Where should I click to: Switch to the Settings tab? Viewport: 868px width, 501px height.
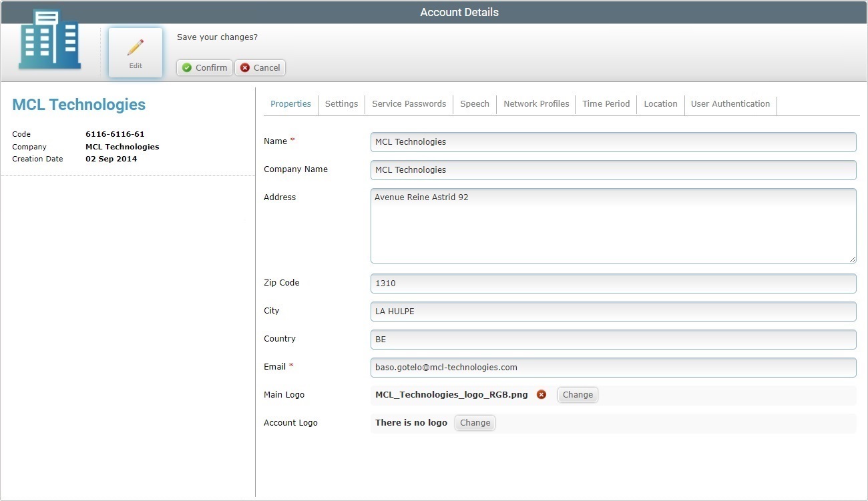click(x=341, y=104)
